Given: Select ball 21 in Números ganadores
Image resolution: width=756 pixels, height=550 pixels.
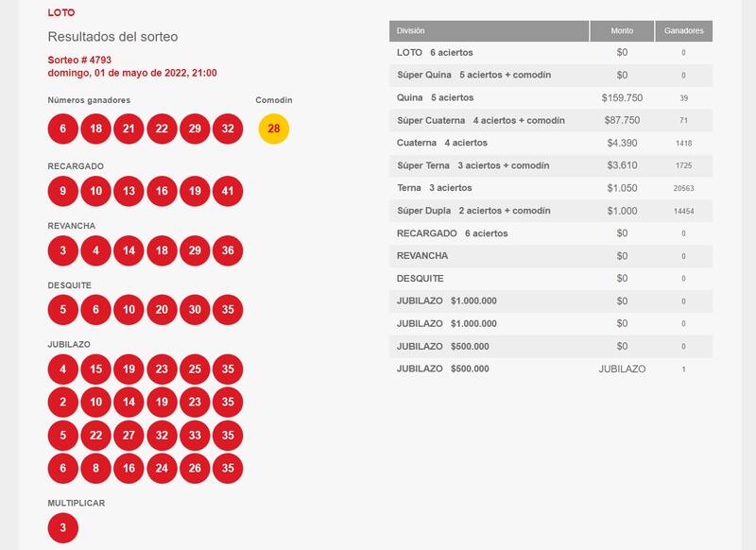Looking at the screenshot, I should [129, 129].
